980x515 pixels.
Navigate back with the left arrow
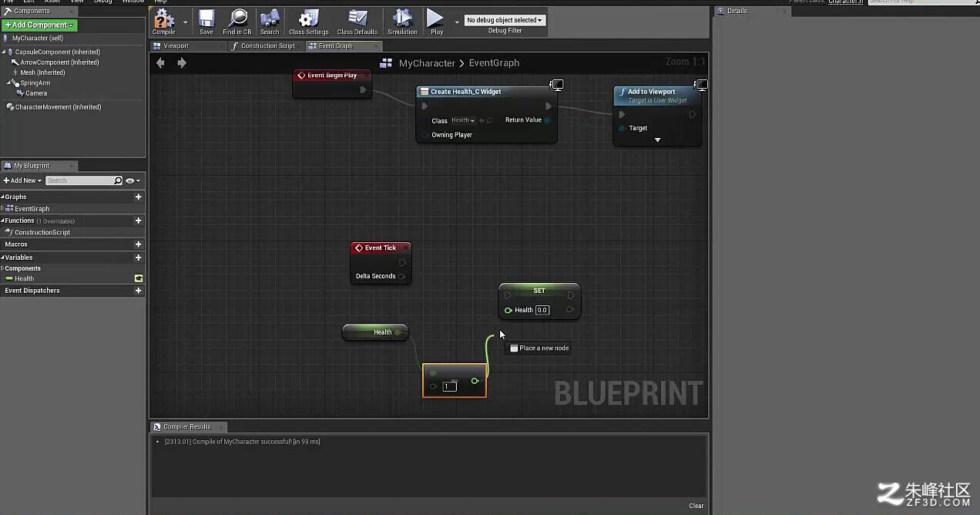tap(160, 63)
